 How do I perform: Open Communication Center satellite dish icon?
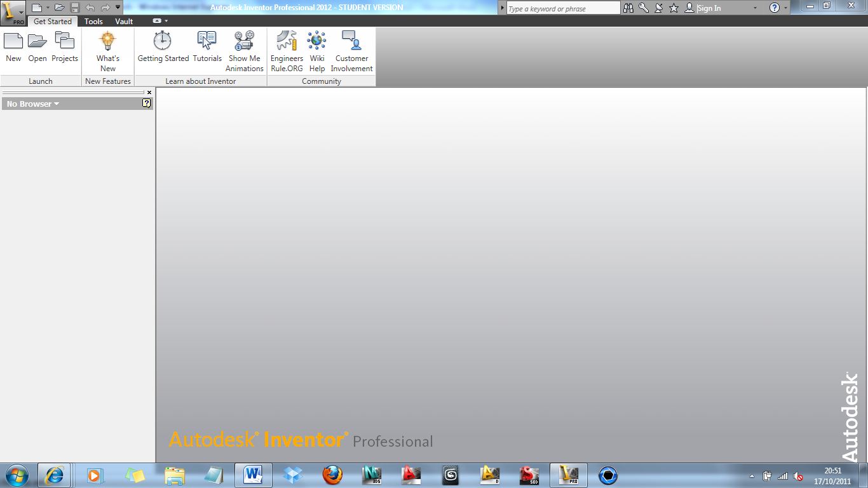tap(659, 8)
